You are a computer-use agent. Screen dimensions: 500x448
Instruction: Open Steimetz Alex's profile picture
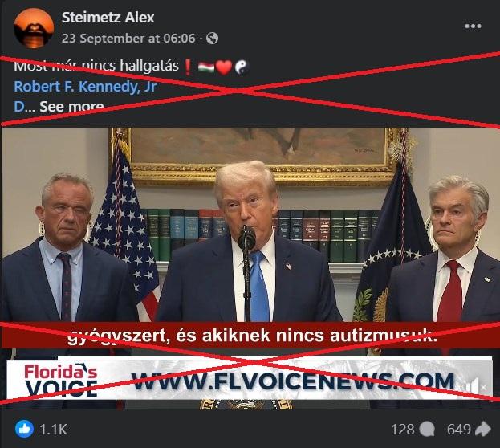[x=34, y=28]
